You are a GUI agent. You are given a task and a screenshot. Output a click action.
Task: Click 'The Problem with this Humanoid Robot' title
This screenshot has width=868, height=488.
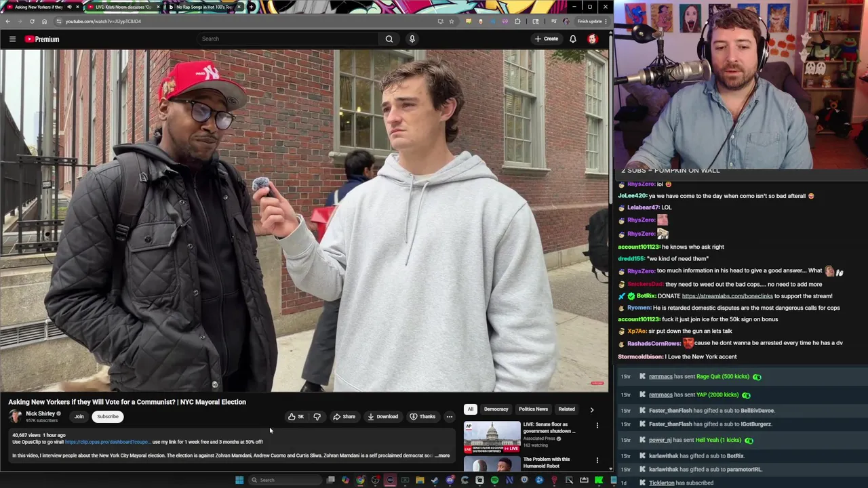pyautogui.click(x=547, y=463)
